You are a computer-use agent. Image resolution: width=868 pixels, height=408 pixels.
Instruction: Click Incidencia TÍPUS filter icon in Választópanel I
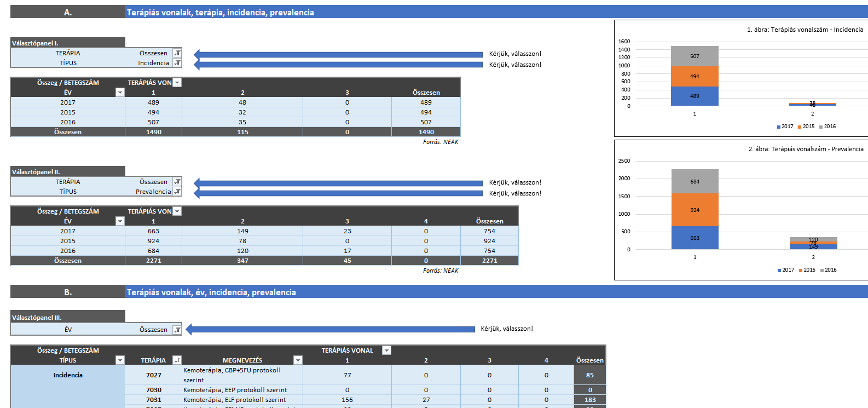tap(177, 63)
